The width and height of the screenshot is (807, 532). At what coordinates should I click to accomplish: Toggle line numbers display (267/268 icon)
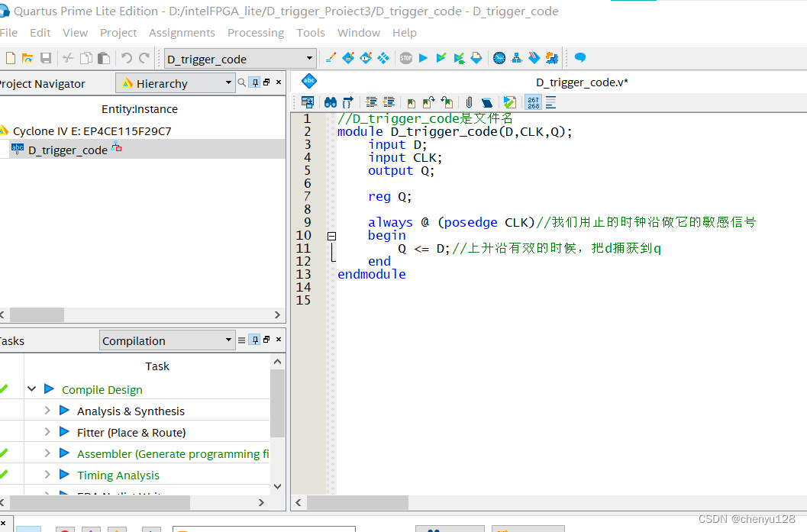click(x=533, y=102)
